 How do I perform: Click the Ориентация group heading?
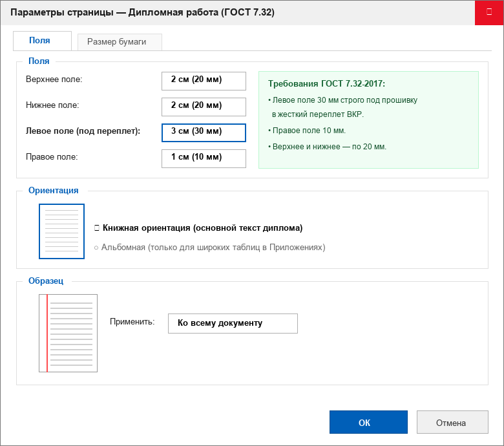(54, 191)
